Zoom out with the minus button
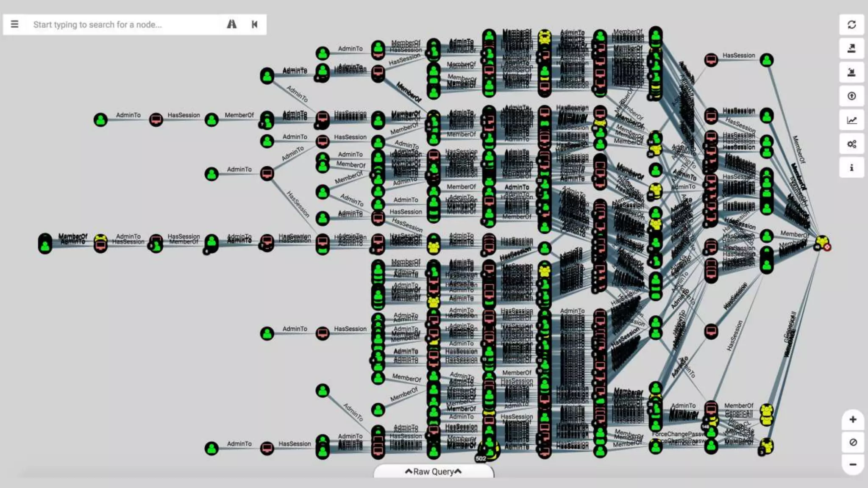 point(853,464)
